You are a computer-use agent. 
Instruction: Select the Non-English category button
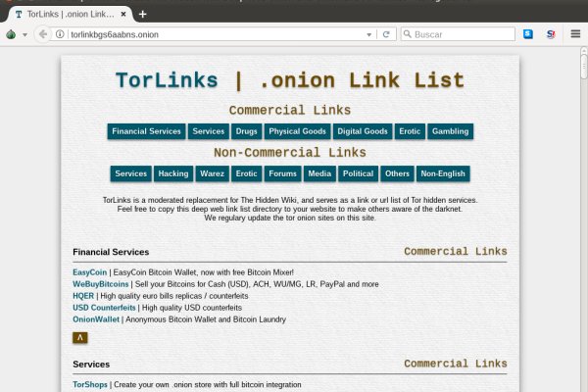[443, 173]
